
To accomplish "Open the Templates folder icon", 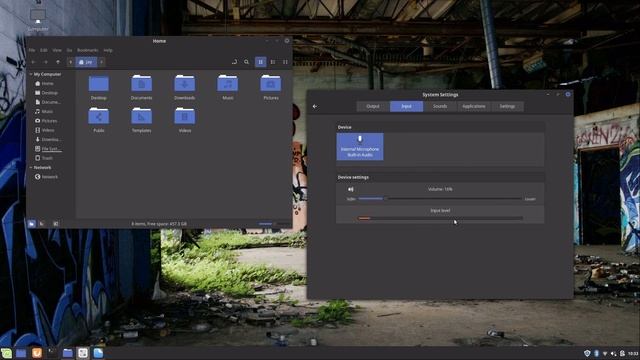I will coord(142,116).
